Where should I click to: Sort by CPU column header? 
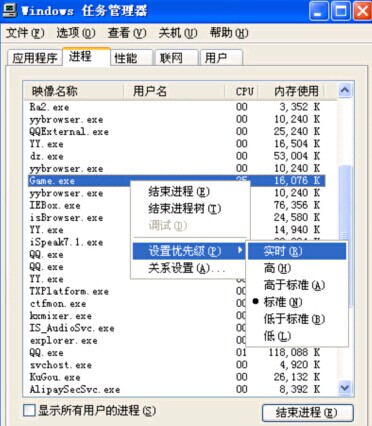tap(242, 91)
